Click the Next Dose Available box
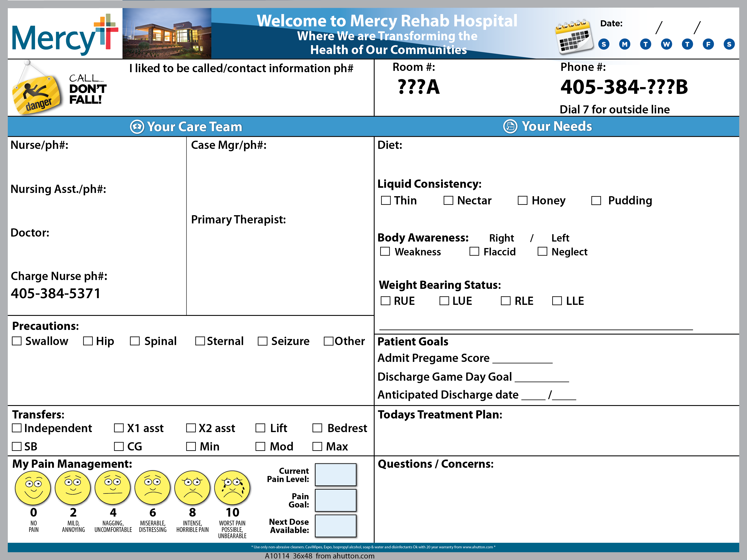The height and width of the screenshot is (560, 747). (x=336, y=526)
